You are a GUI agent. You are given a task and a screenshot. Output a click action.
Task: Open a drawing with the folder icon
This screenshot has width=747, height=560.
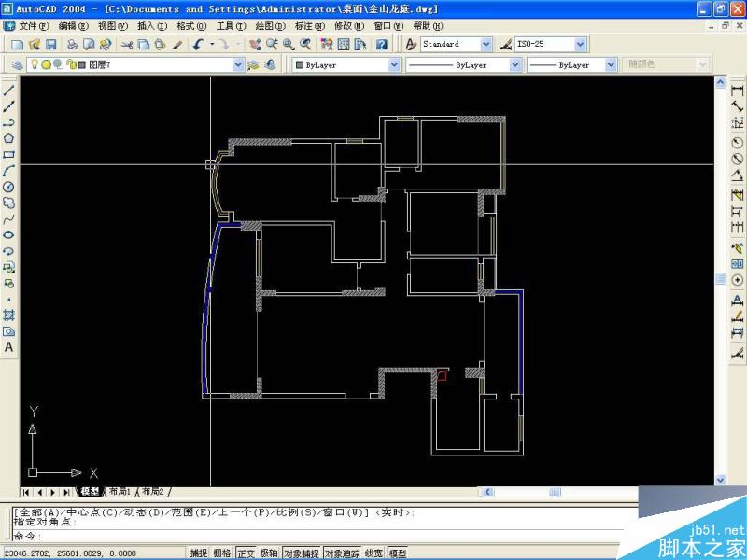pyautogui.click(x=34, y=45)
